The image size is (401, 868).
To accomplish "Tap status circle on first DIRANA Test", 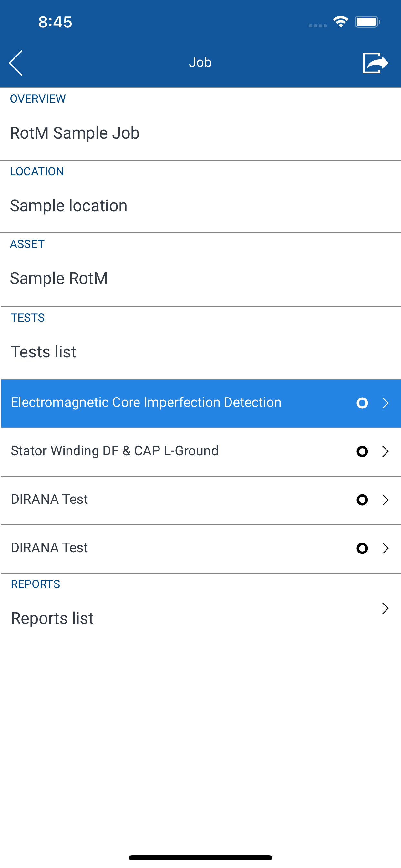I will click(x=362, y=500).
